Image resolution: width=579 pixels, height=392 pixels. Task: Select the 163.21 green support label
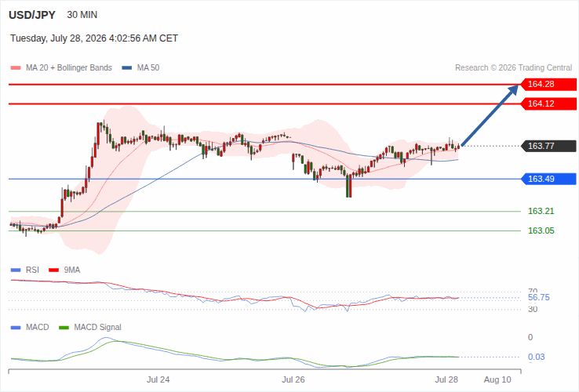(541, 211)
